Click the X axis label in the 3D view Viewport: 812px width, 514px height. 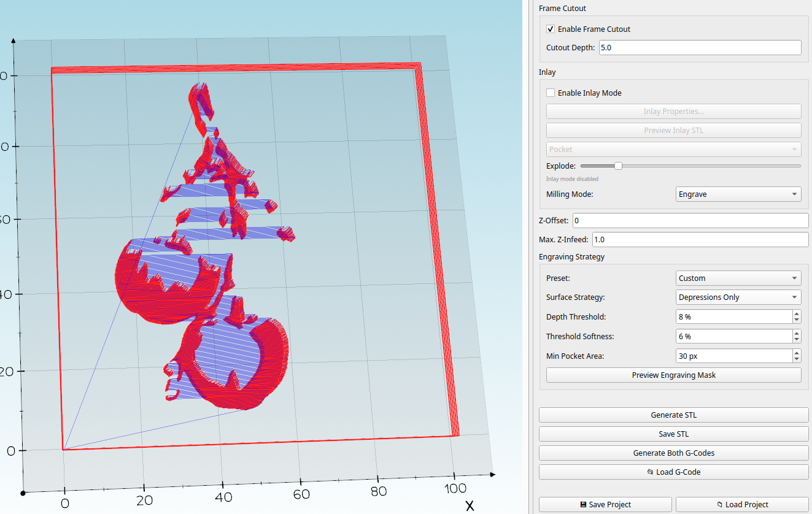470,505
